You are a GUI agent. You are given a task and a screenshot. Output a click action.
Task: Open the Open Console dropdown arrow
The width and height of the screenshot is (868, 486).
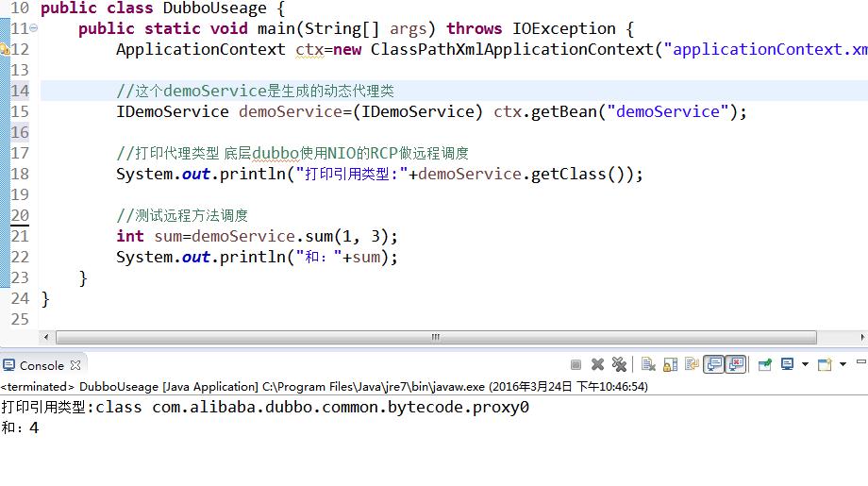tap(843, 364)
